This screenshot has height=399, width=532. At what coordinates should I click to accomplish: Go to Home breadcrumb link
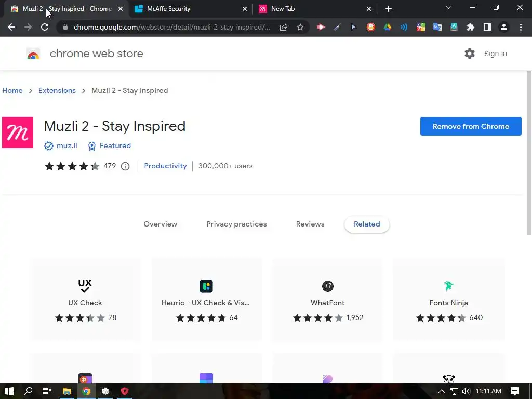pyautogui.click(x=12, y=90)
